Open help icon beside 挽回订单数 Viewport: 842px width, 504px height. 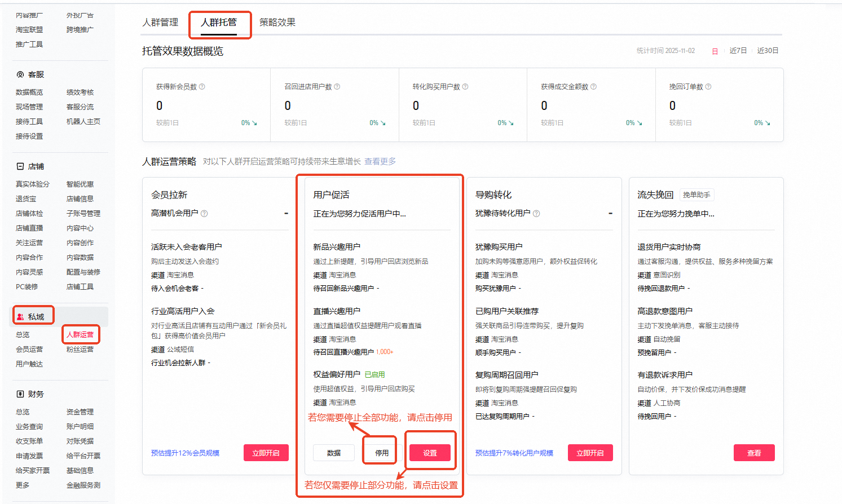(x=708, y=87)
